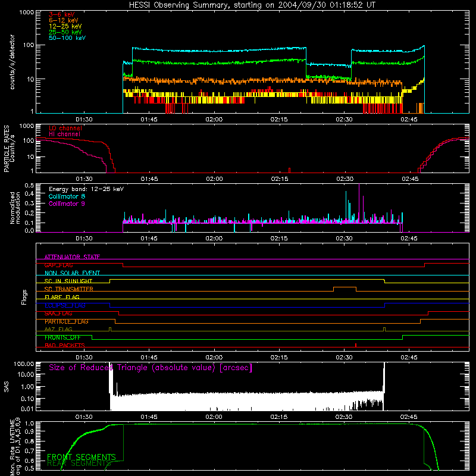
Task: Select the Collimator 8 legend label
Action: 67,196
